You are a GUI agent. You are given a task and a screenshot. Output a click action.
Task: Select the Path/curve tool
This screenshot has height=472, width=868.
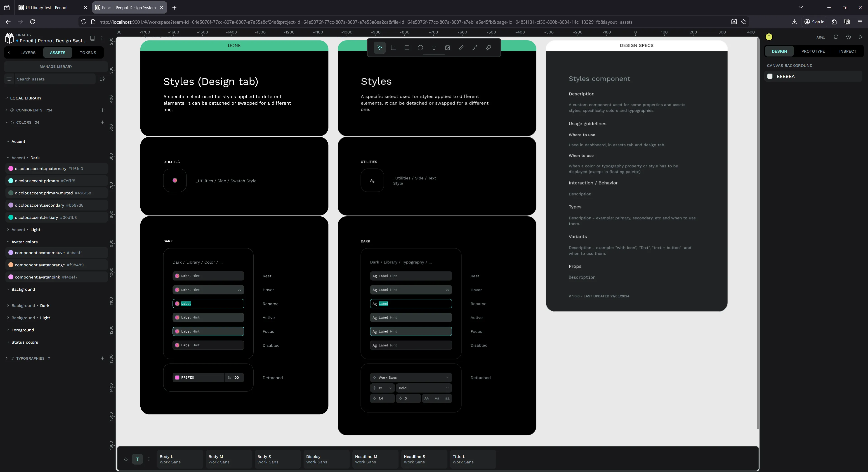click(474, 47)
